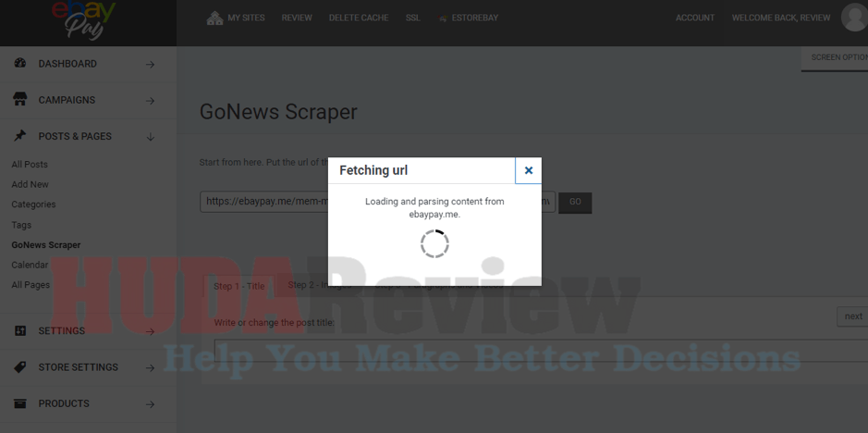Image resolution: width=868 pixels, height=433 pixels.
Task: Click the Posts & Pages pin icon
Action: [20, 136]
